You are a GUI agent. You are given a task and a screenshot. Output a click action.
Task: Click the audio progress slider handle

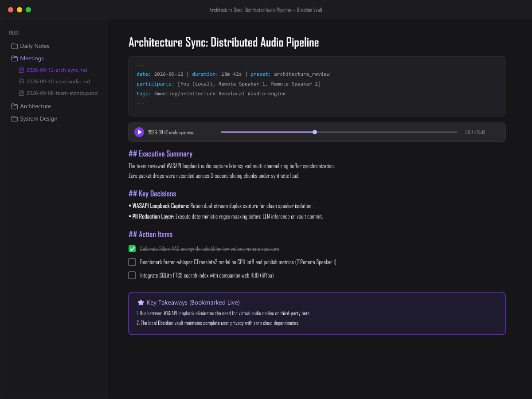[315, 132]
